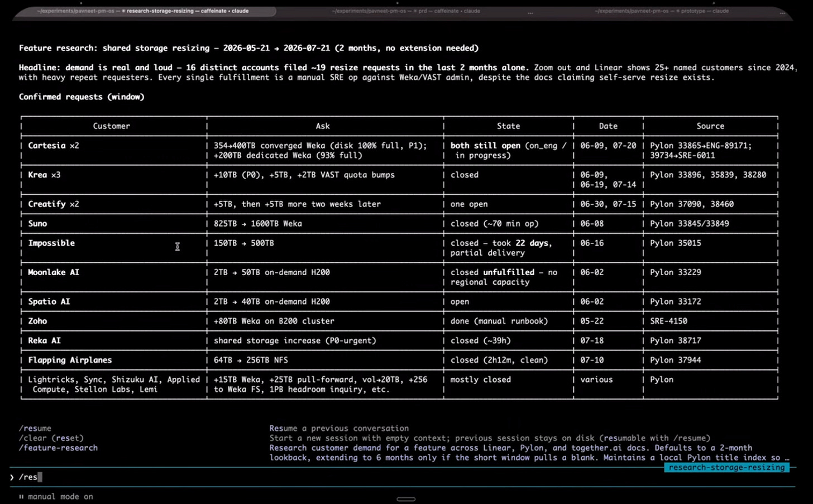Click the Source column header

(x=710, y=126)
